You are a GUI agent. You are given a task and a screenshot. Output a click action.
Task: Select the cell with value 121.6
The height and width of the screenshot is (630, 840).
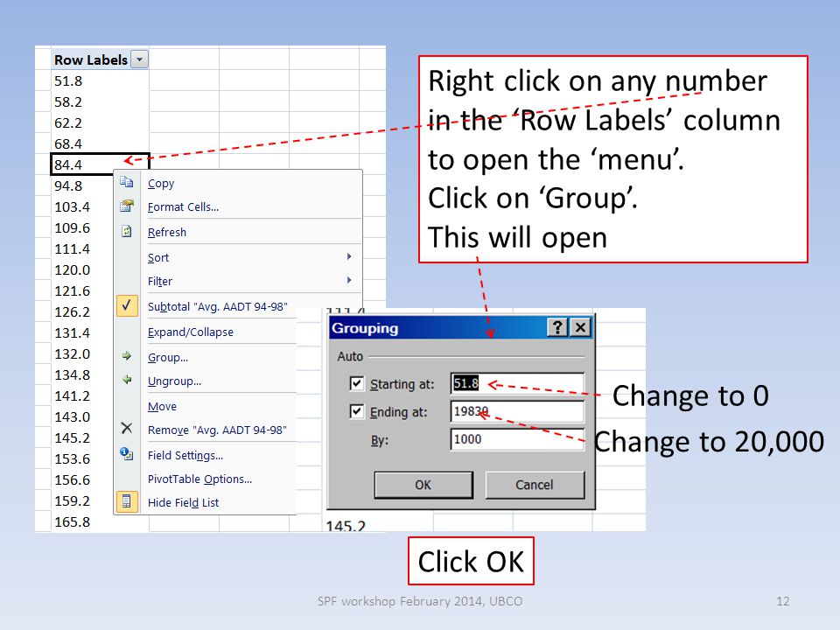tap(82, 290)
